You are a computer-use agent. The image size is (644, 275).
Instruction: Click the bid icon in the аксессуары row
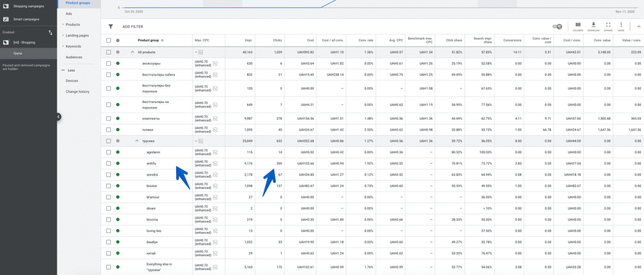pos(215,63)
